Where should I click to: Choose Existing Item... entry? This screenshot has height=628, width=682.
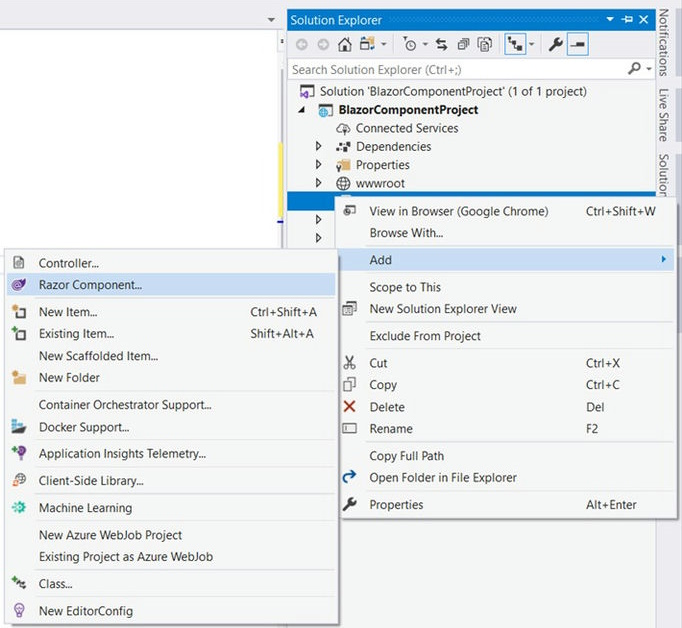171,334
